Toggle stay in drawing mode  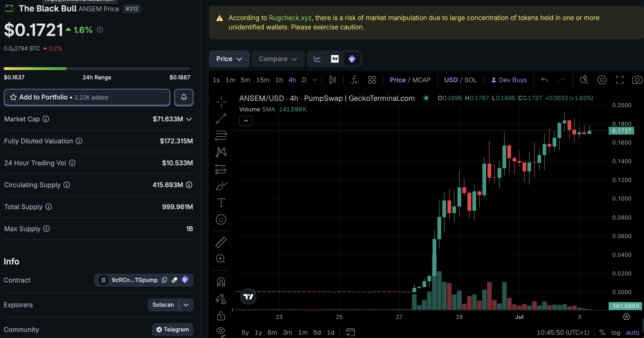[221, 299]
